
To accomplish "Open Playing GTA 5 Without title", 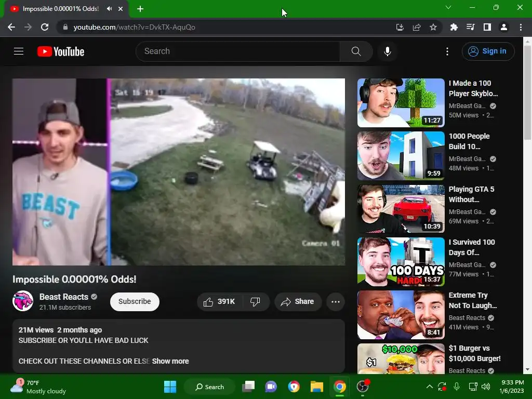I will click(471, 194).
